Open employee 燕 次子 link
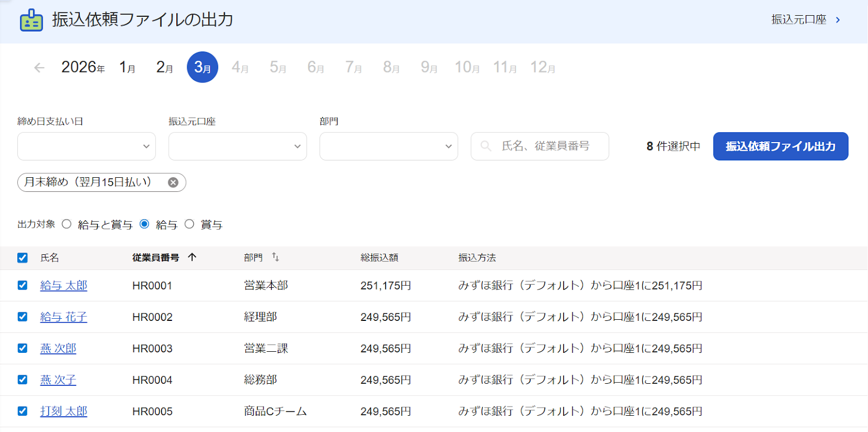868x432 pixels. tap(58, 379)
